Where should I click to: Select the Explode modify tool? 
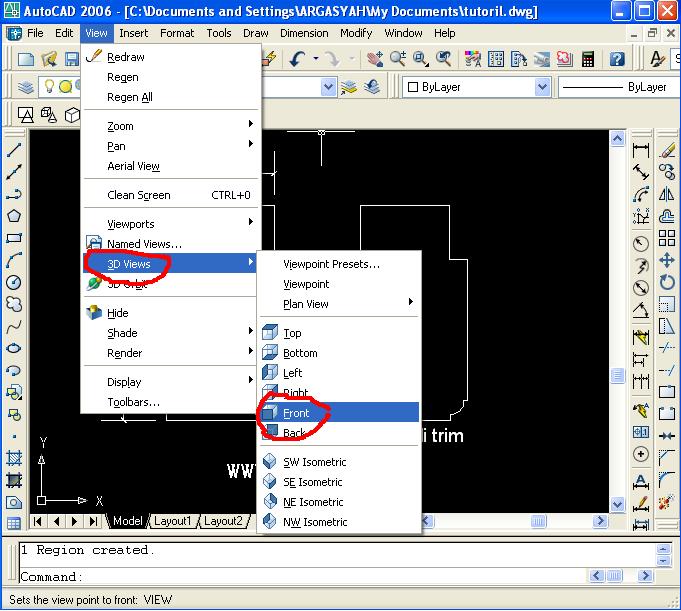(667, 503)
